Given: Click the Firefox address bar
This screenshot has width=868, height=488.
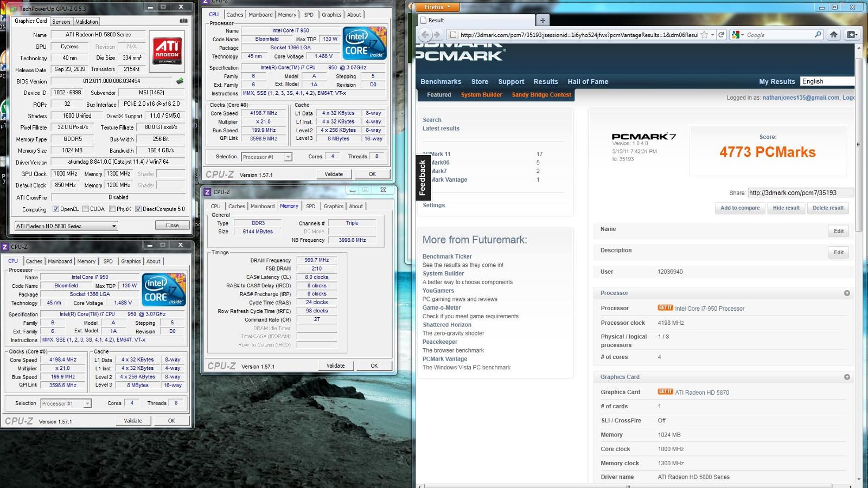Looking at the screenshot, I should (579, 35).
